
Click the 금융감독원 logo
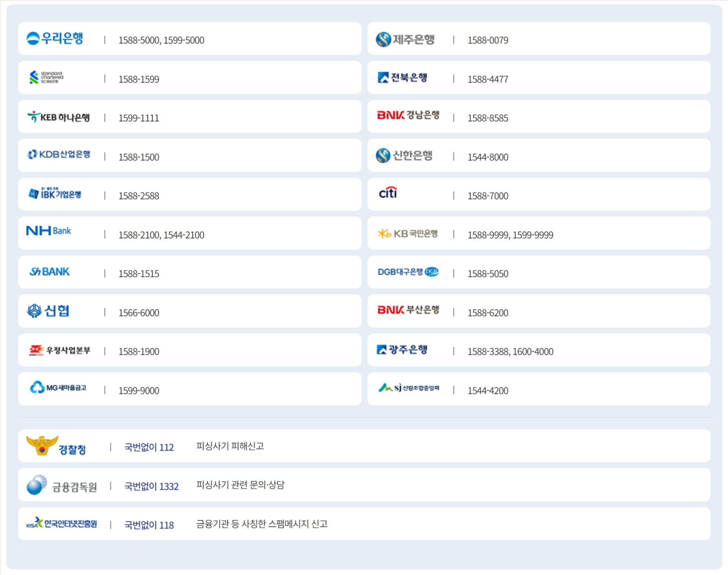61,485
